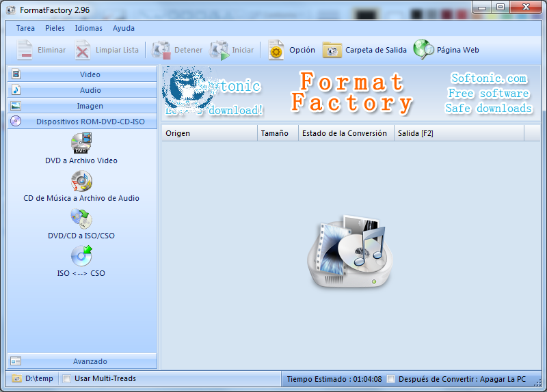The width and height of the screenshot is (547, 392).
Task: Visit Página Web via globe icon
Action: (423, 49)
